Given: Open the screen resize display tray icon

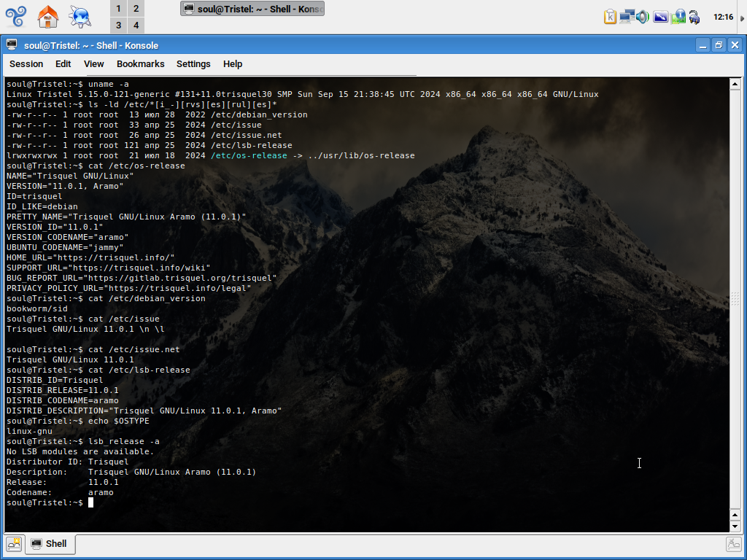Looking at the screenshot, I should tap(660, 17).
